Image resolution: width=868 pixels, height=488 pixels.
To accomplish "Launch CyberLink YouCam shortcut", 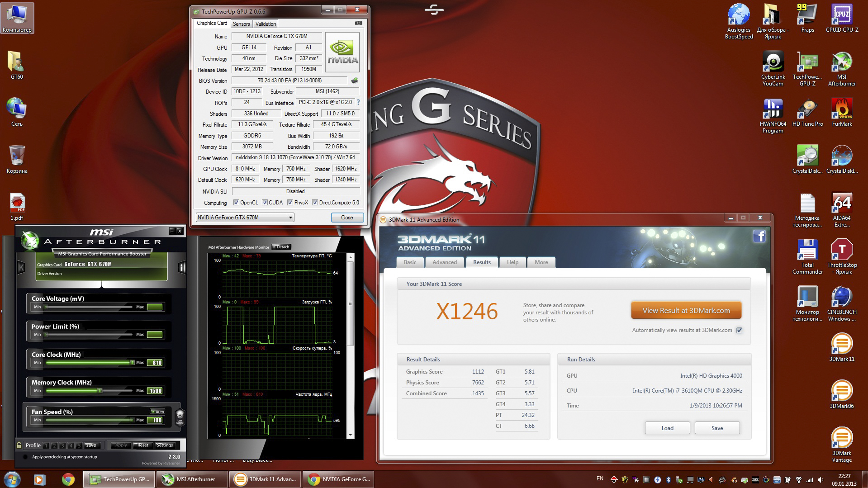I will pos(773,68).
